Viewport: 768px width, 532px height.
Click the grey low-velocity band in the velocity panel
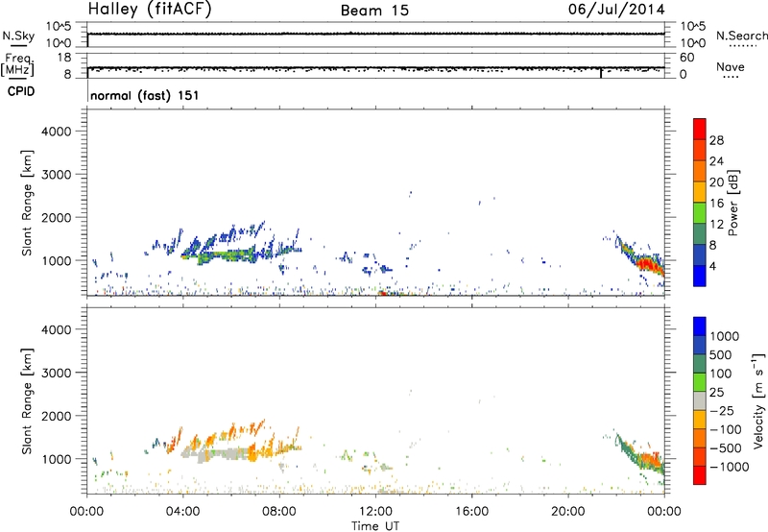click(x=215, y=453)
